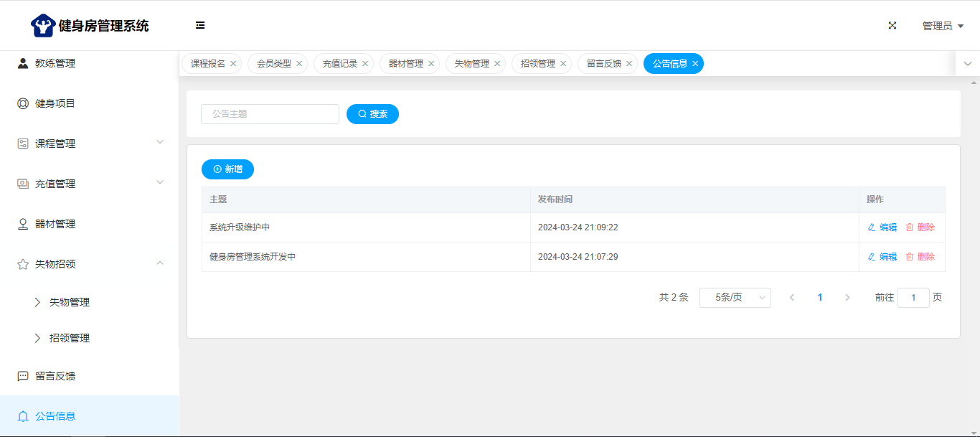
Task: Select 器材管理 sidebar item
Action: [x=55, y=224]
